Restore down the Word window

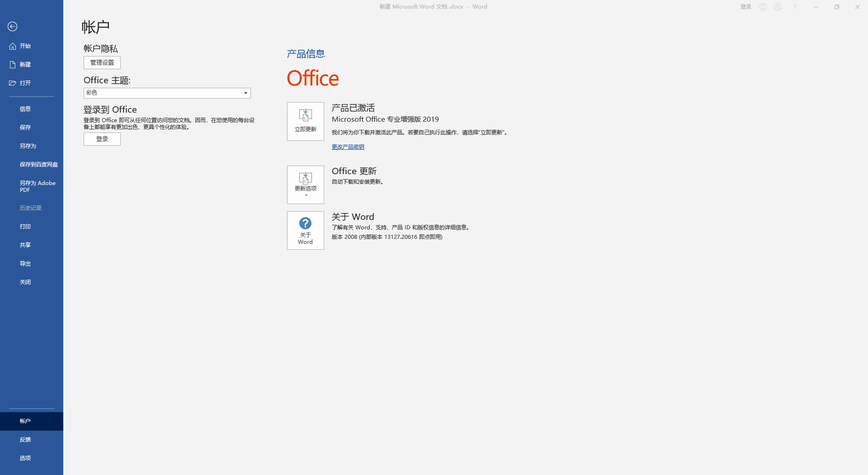tap(837, 7)
